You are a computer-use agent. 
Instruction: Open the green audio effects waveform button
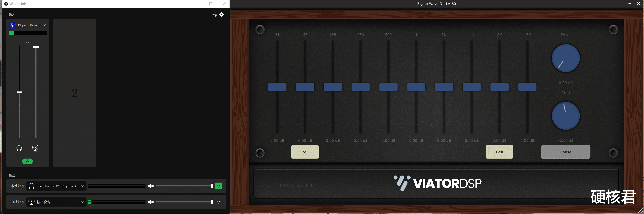pyautogui.click(x=27, y=161)
